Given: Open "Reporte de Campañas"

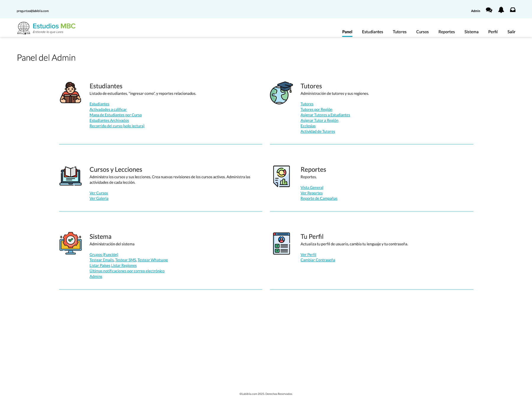Looking at the screenshot, I should [x=319, y=198].
